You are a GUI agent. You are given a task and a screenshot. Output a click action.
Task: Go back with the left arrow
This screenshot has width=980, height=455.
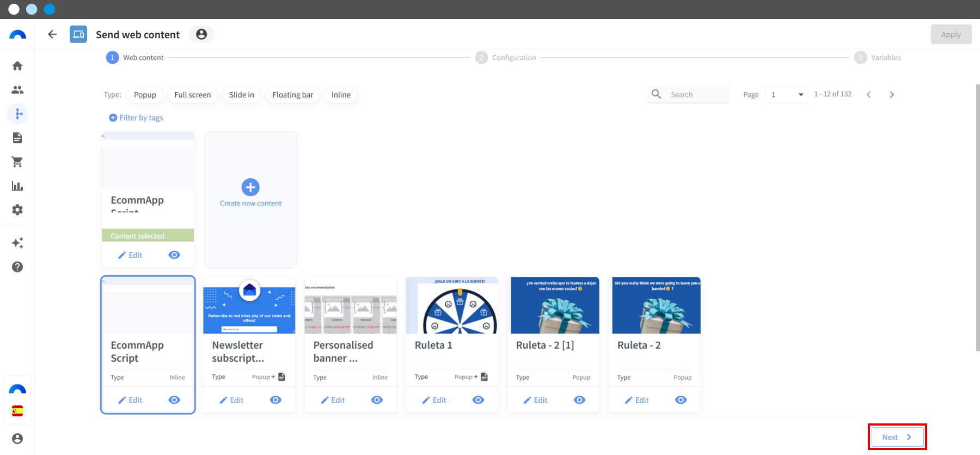click(52, 34)
